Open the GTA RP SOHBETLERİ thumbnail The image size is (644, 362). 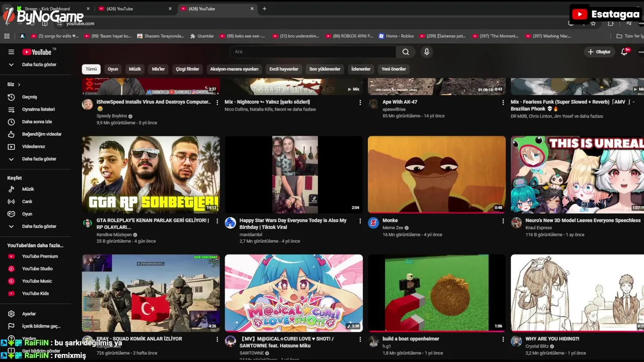151,174
